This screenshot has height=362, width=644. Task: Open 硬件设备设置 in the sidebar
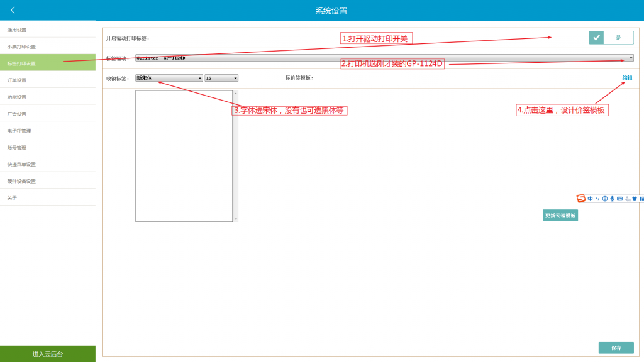tap(48, 180)
